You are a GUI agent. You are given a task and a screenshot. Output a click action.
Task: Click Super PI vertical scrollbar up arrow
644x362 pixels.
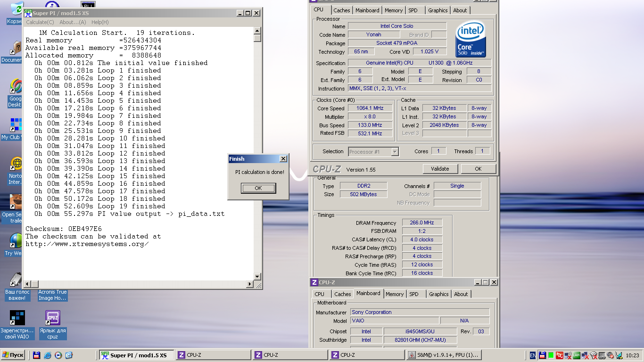pos(257,31)
